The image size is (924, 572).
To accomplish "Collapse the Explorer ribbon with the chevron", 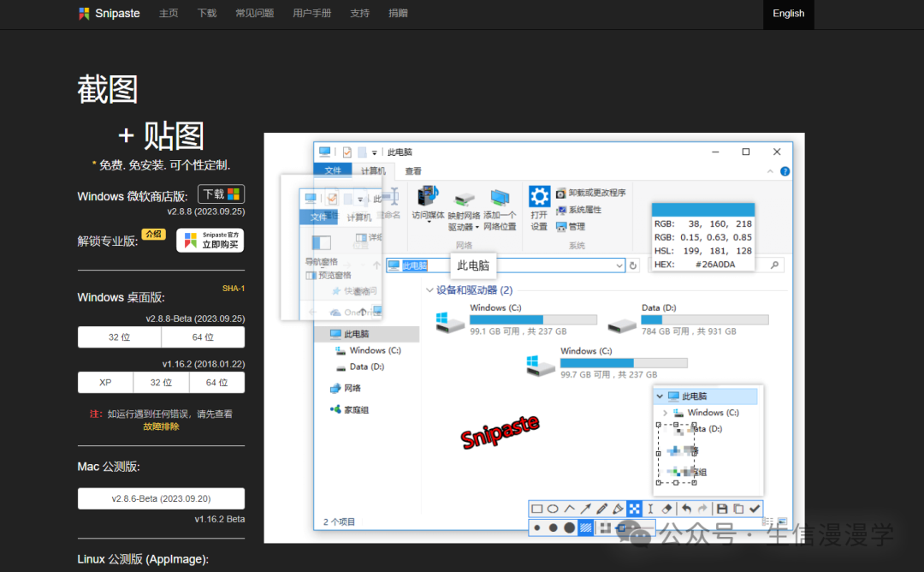I will (x=770, y=171).
